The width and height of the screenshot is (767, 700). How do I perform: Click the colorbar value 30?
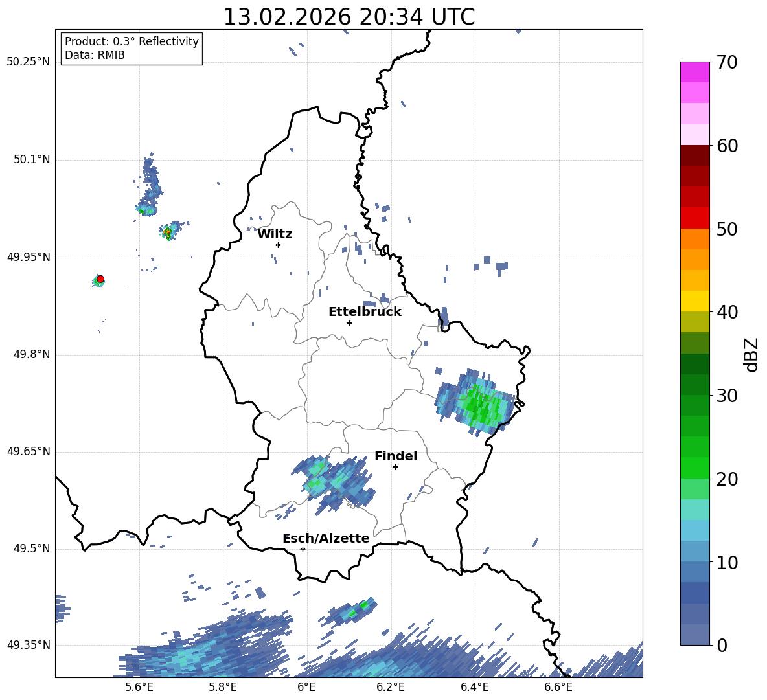click(727, 396)
